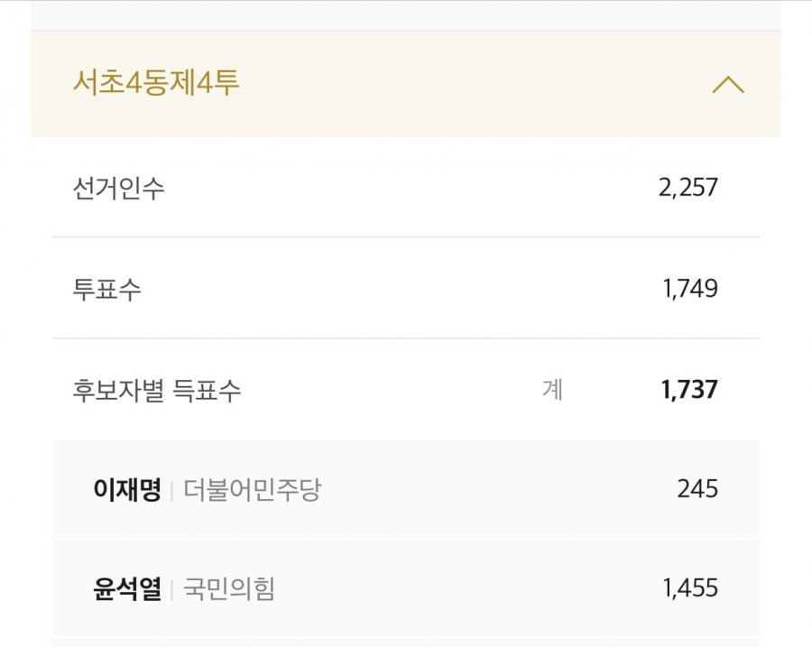
Task: Click the 1,749 vote count value
Action: click(690, 289)
